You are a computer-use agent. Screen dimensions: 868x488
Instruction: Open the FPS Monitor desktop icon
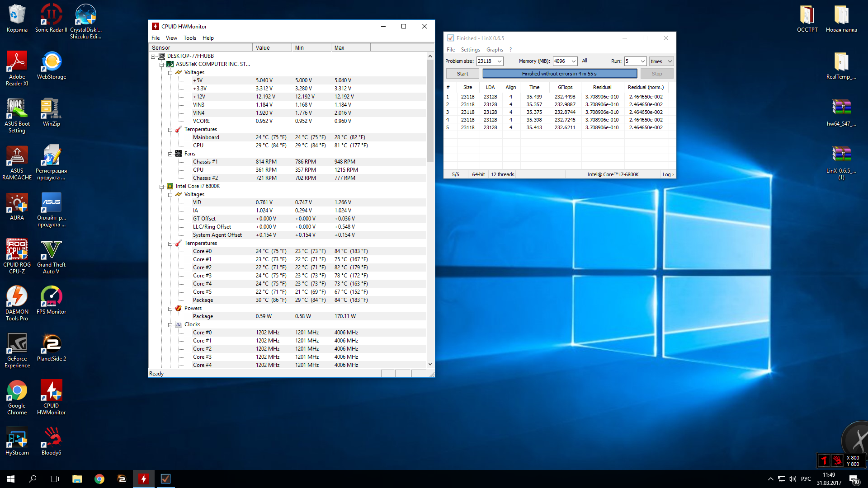[51, 297]
